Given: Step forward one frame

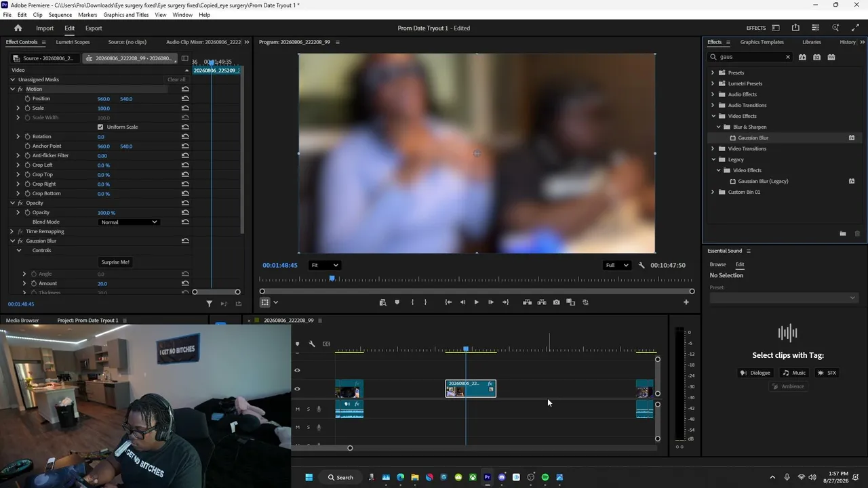Looking at the screenshot, I should coord(491,302).
